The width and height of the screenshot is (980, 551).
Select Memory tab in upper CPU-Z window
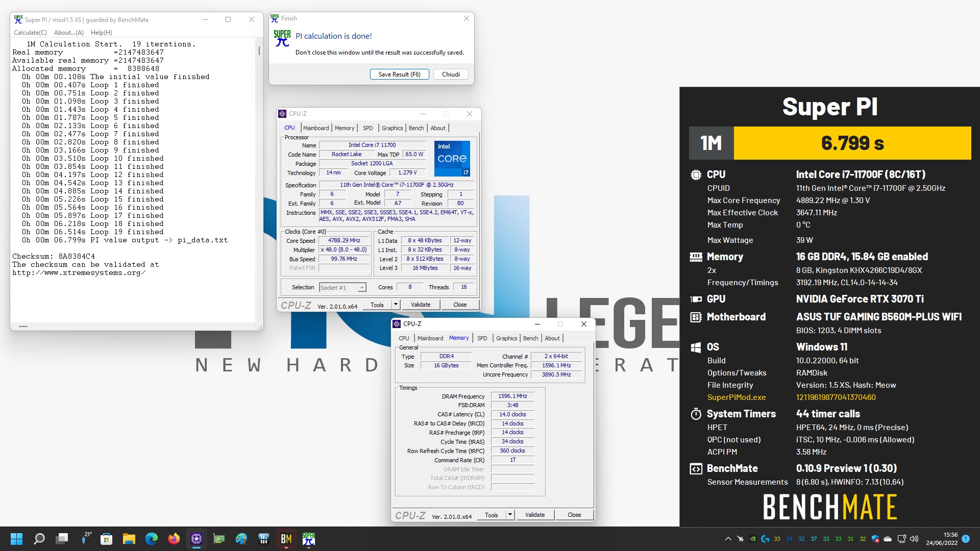click(345, 128)
